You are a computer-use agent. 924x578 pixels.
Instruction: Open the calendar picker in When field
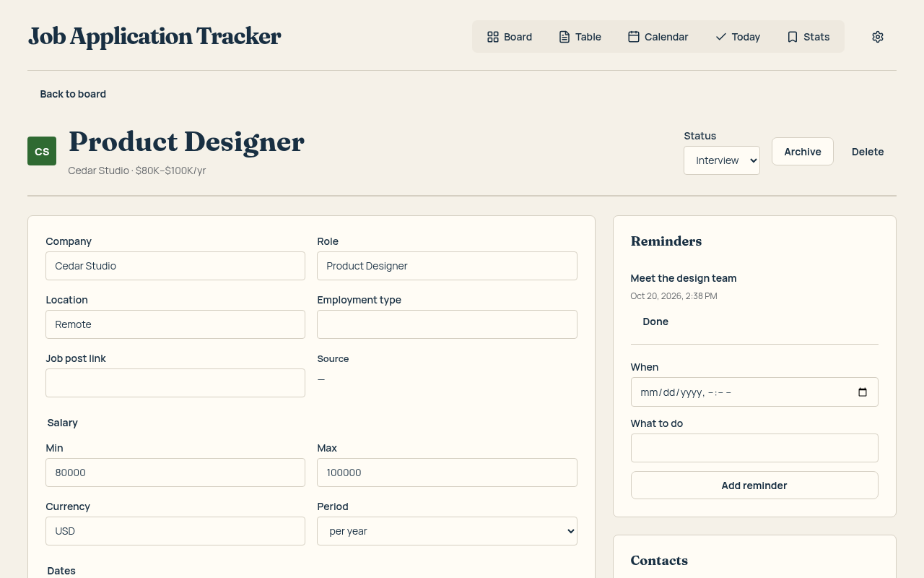tap(863, 392)
